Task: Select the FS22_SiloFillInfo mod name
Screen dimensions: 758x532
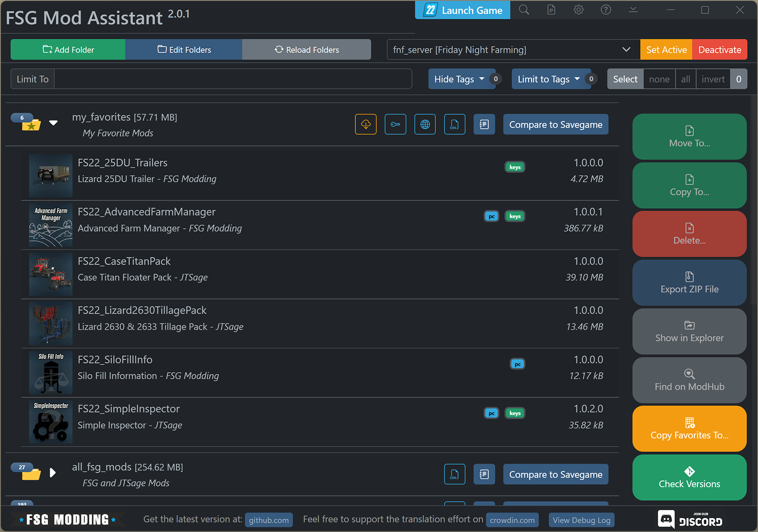Action: tap(115, 360)
